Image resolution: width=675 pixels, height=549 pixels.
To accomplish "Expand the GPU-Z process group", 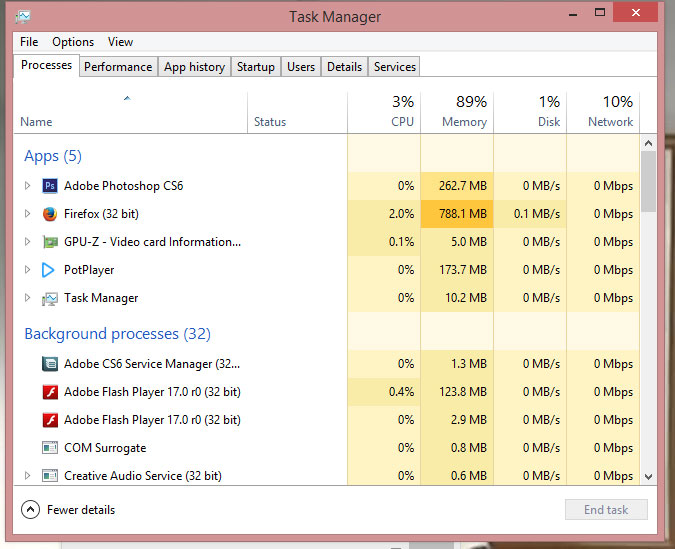I will [27, 242].
